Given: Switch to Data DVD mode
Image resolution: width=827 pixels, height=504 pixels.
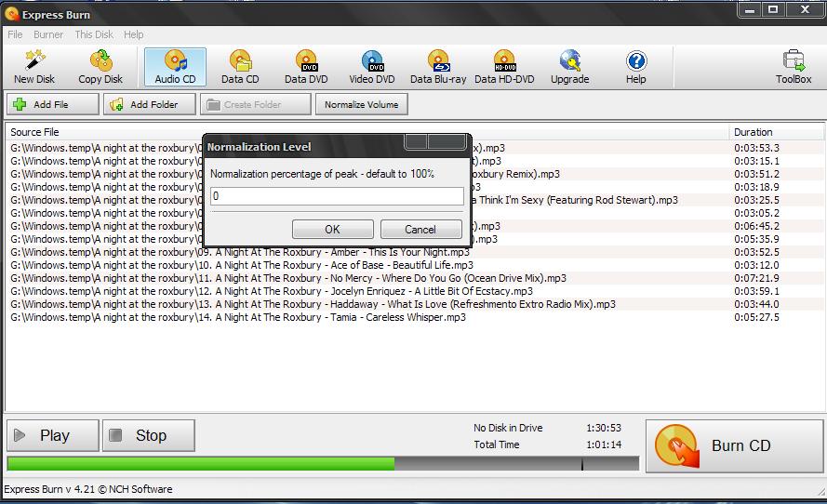Looking at the screenshot, I should click(306, 67).
